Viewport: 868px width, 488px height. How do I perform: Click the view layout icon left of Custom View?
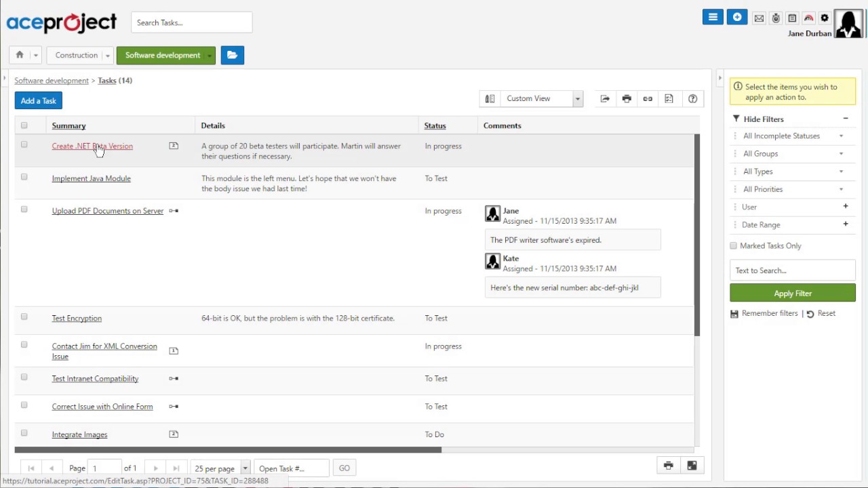[490, 99]
